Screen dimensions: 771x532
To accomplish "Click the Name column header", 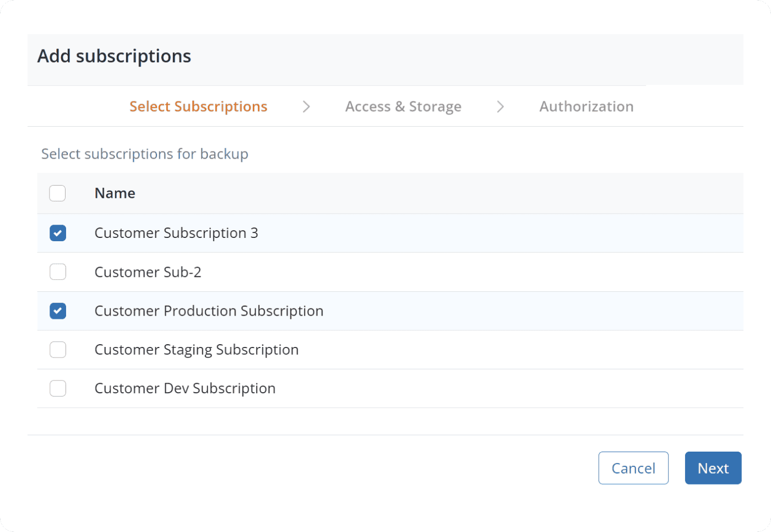I will [x=115, y=193].
